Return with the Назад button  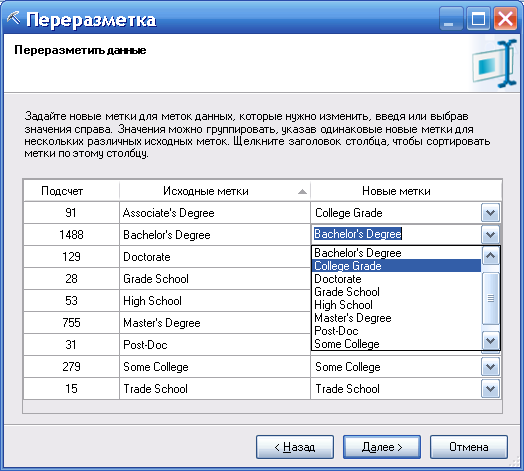pos(295,447)
